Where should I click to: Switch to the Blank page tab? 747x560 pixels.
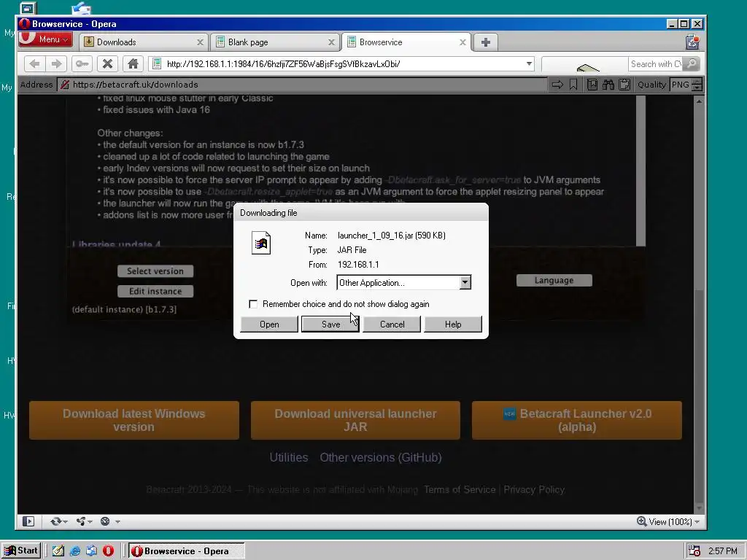274,42
